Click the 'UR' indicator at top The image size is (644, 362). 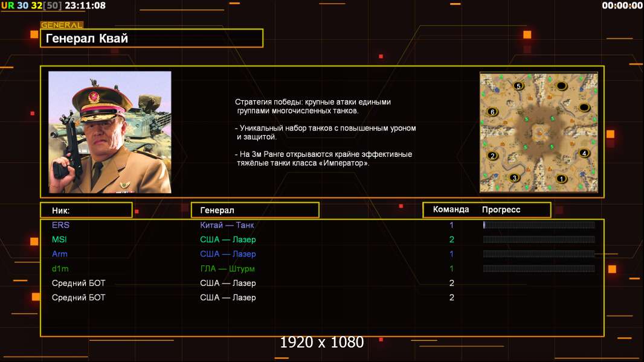point(7,6)
